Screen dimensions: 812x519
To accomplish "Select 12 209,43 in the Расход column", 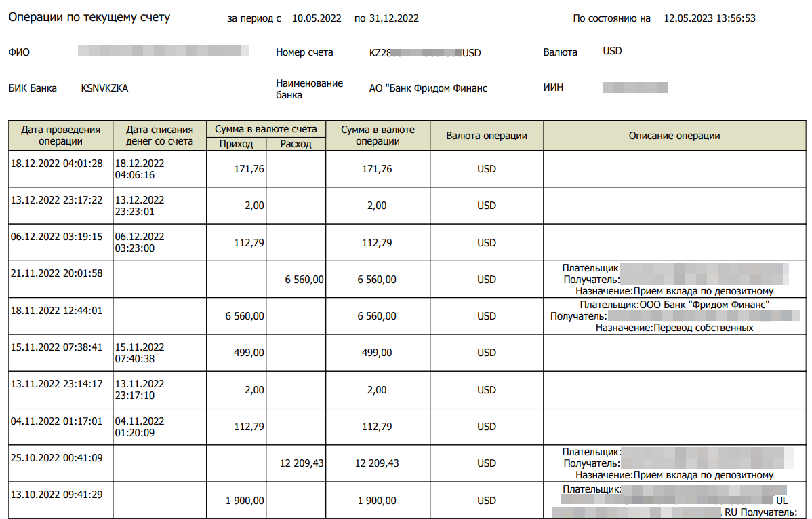I will pos(302,463).
